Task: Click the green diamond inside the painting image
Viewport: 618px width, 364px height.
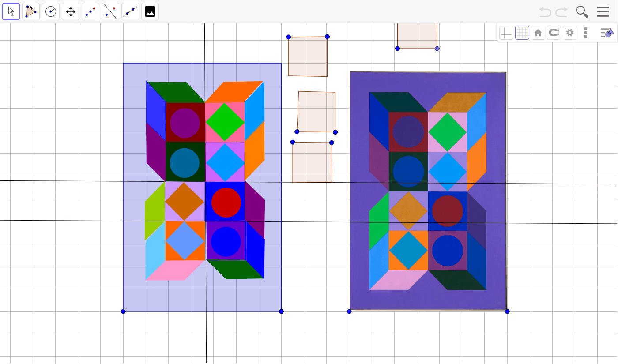Action: click(447, 132)
